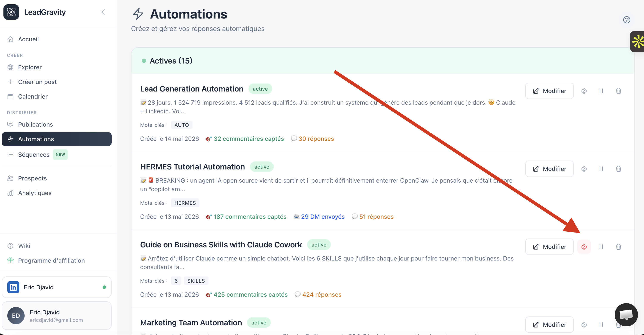Open the HERMES Tutorial Automation title

192,167
